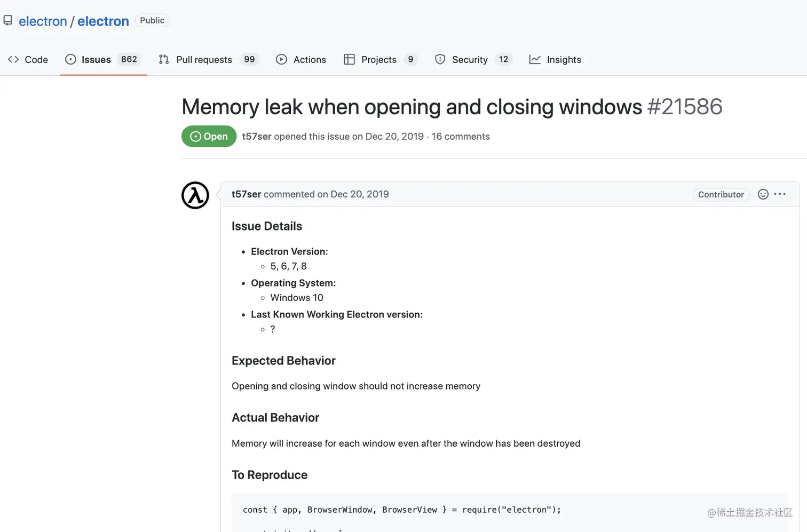The width and height of the screenshot is (807, 532).
Task: Click the Pull requests branch icon
Action: [163, 59]
